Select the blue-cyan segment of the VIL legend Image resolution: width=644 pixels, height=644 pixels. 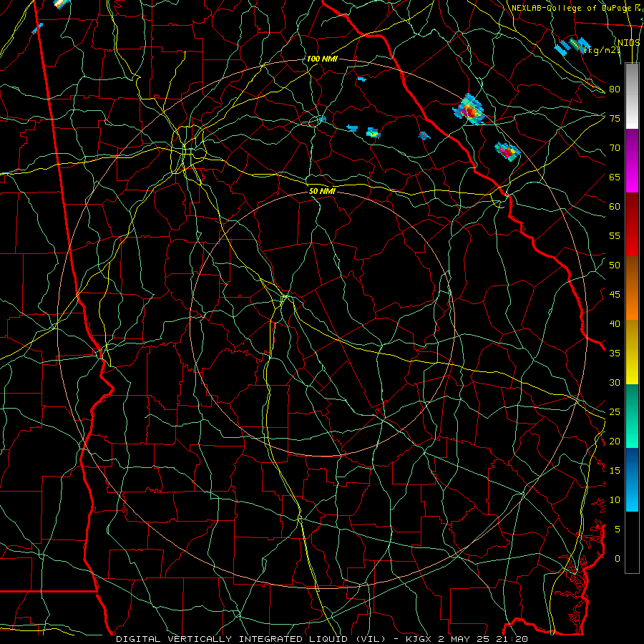click(632, 479)
